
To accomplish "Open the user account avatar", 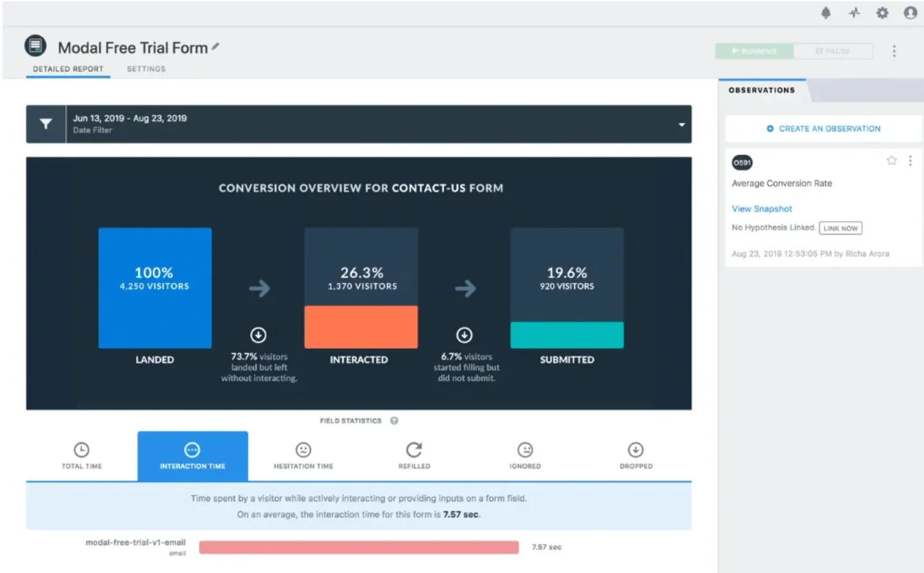I will 910,13.
